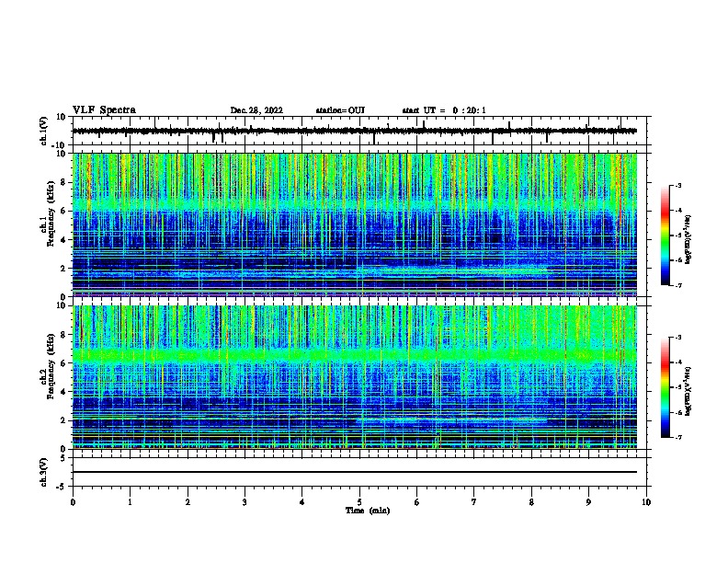Screen dimensions: 728x563
Task: Click the "VLF Spectra" plot title
Action: [x=104, y=109]
